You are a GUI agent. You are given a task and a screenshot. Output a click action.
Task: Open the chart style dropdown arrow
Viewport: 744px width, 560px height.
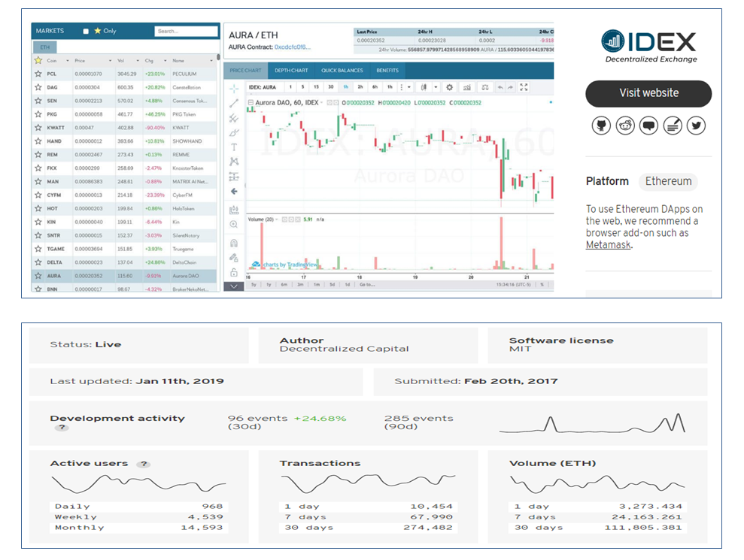[436, 87]
